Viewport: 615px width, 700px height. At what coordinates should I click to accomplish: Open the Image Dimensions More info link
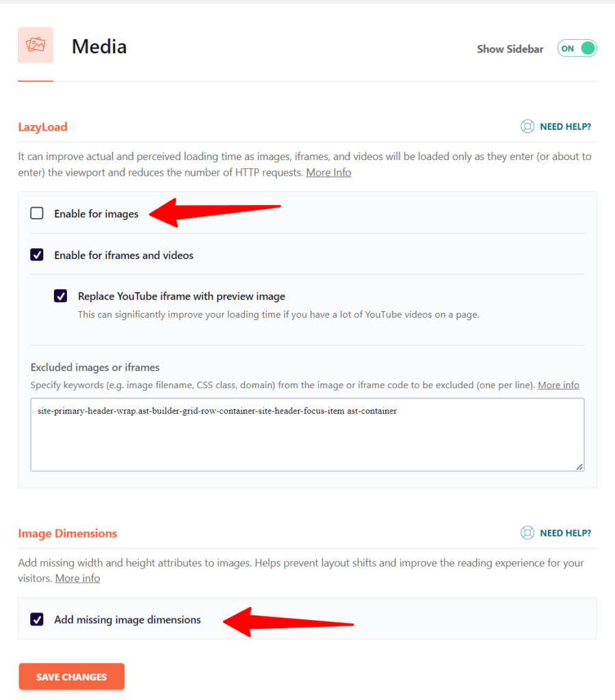pyautogui.click(x=77, y=578)
